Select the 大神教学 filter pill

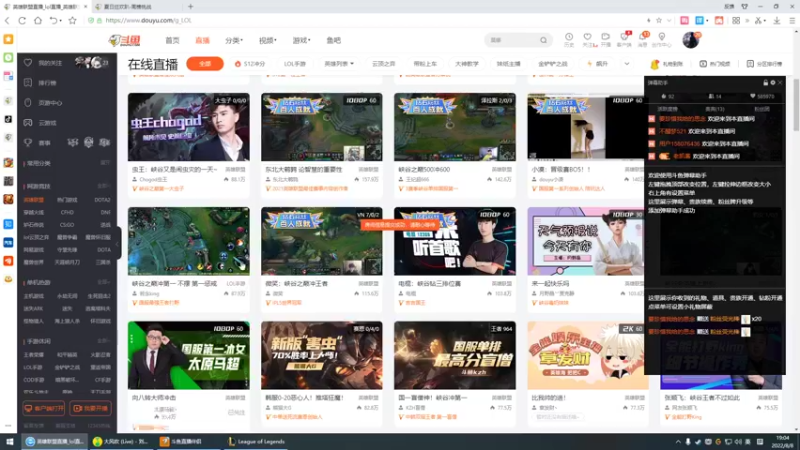467,64
